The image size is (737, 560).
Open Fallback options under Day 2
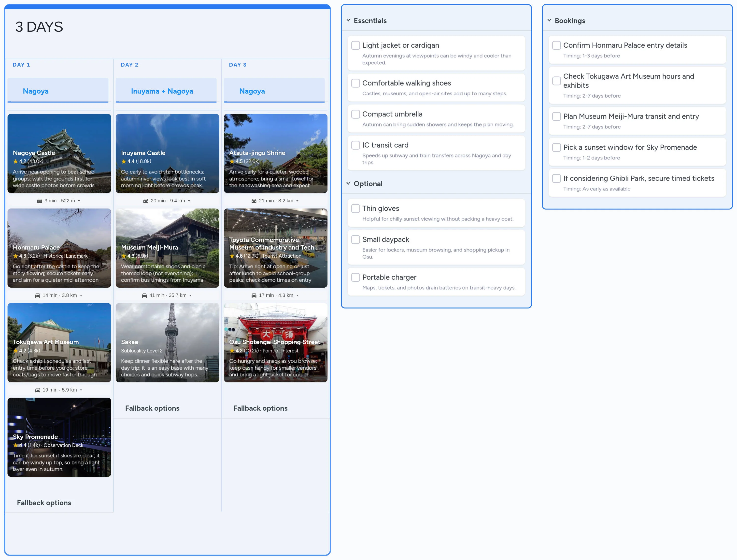coord(152,408)
